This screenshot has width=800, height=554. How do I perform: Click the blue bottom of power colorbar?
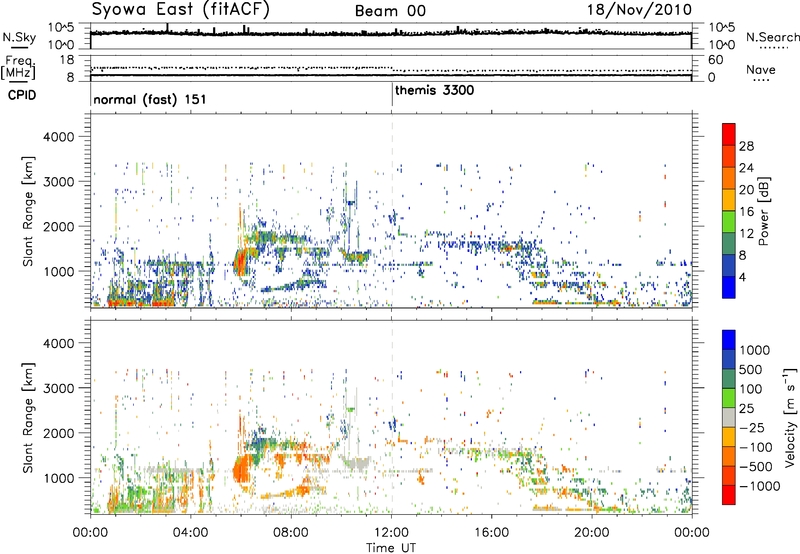[729, 287]
